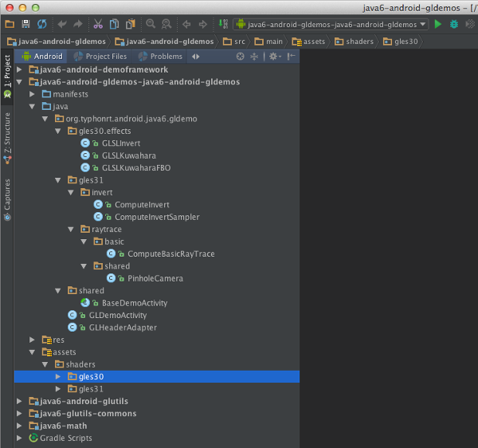Screen dimensions: 478x448
Task: Click the Save All floppy icon
Action: [26, 24]
